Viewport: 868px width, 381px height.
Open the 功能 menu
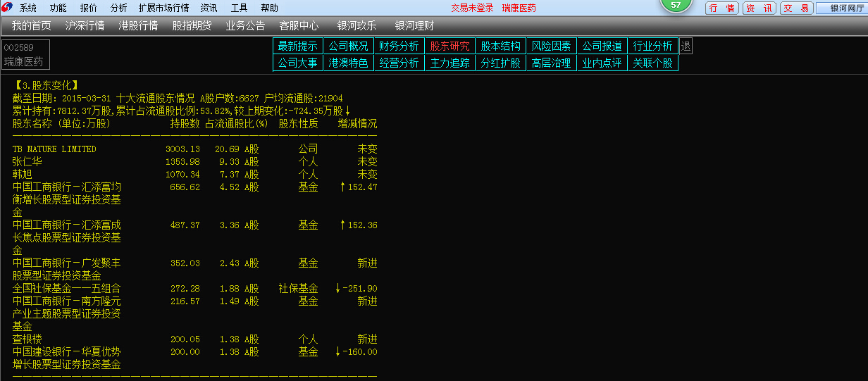(58, 8)
